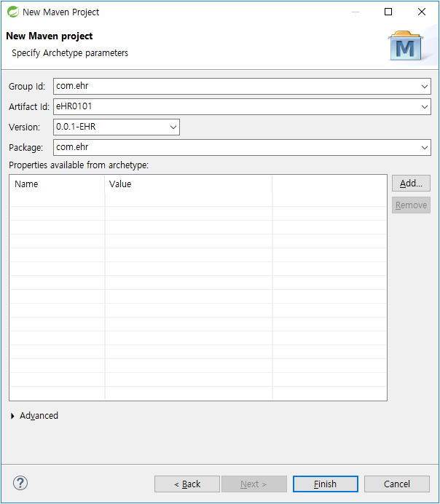Click the 'New Maven project' heading
Image resolution: width=440 pixels, height=504 pixels.
[x=50, y=36]
